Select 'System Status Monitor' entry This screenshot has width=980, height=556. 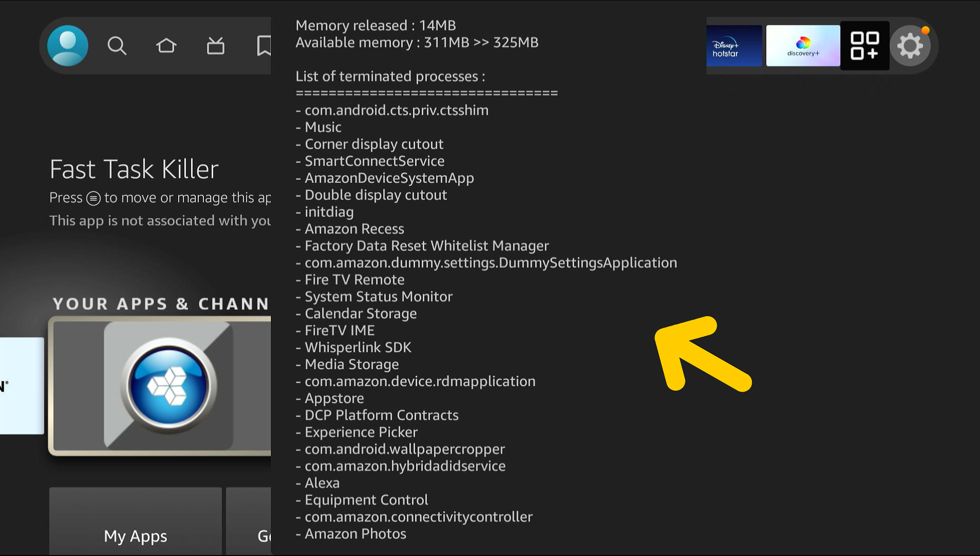374,297
